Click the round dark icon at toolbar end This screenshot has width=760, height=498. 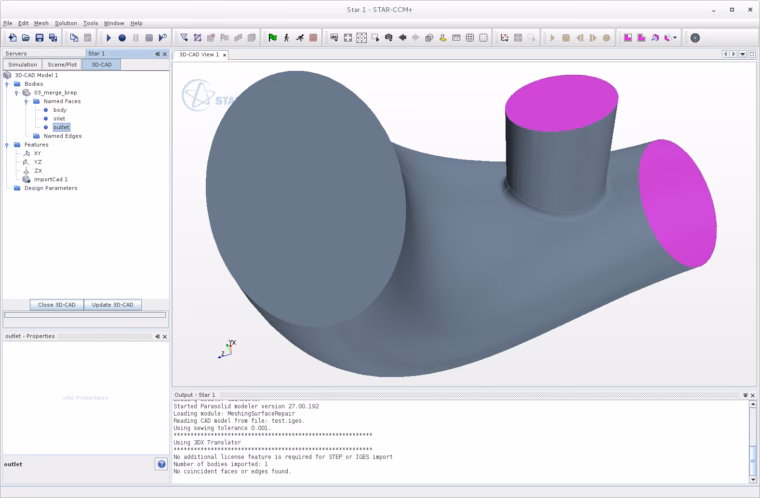pos(695,38)
